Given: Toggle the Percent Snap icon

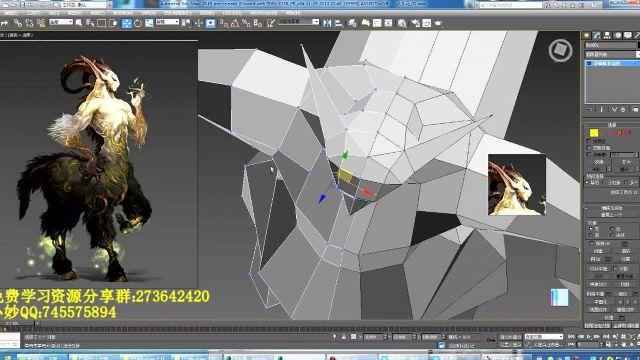Looking at the screenshot, I should click(x=246, y=23).
